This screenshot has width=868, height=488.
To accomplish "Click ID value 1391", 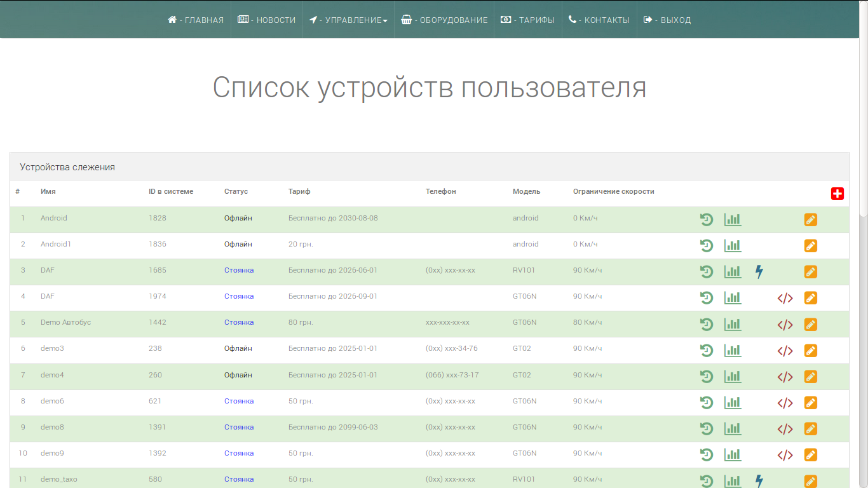I will point(157,427).
